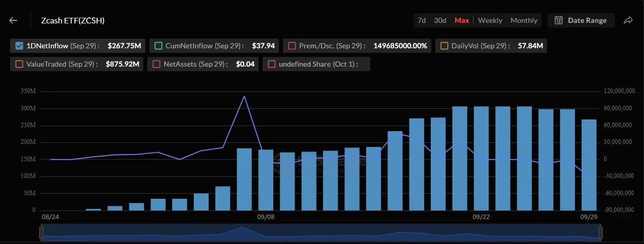644x244 pixels.
Task: Click the 350M left axis label
Action: point(28,92)
